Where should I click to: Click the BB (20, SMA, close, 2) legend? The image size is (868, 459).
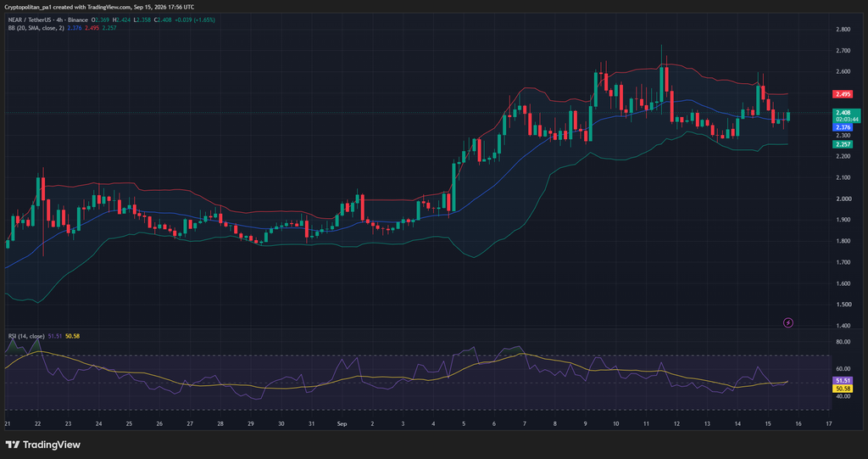click(36, 28)
